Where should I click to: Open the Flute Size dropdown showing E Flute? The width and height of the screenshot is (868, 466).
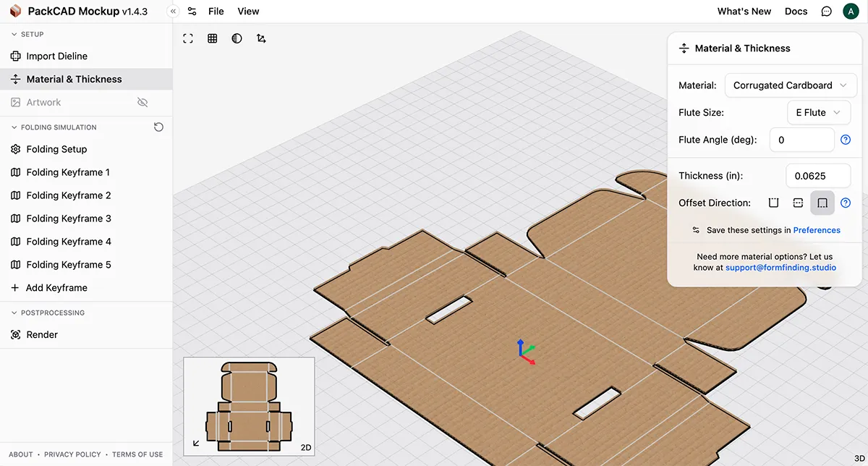point(819,112)
